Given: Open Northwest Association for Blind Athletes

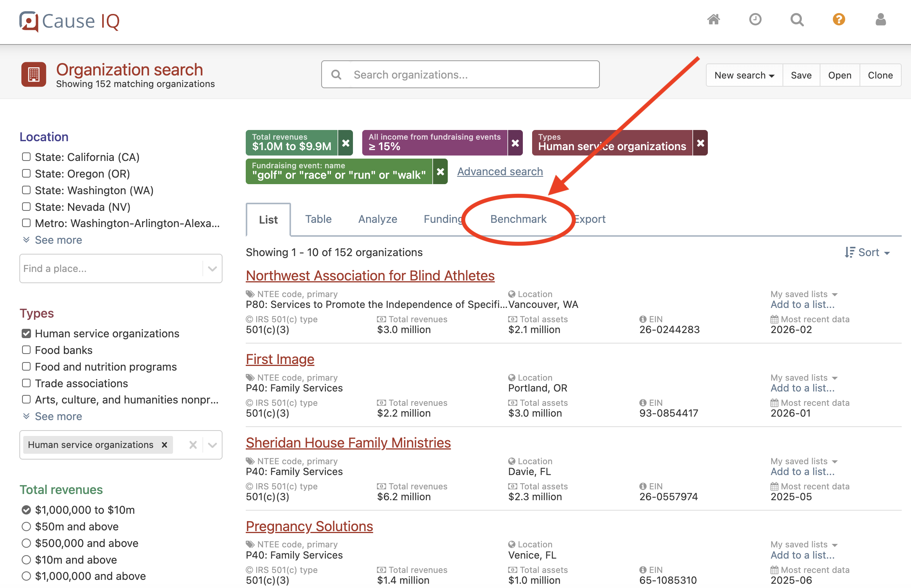Looking at the screenshot, I should click(x=370, y=275).
